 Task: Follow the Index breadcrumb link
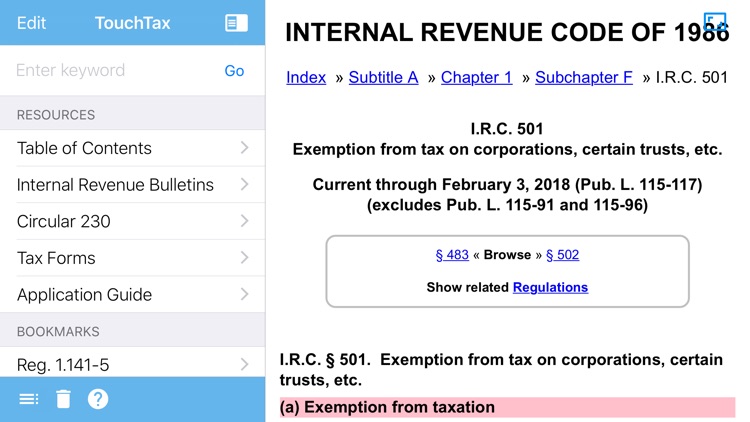[306, 77]
